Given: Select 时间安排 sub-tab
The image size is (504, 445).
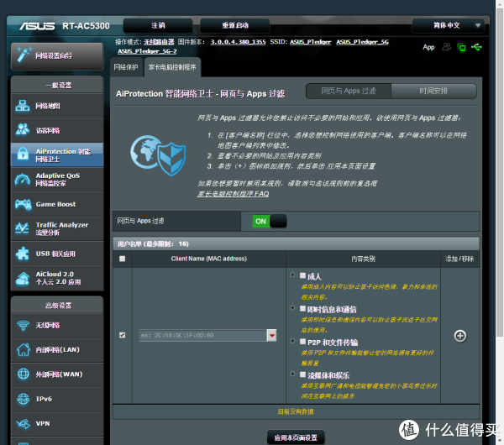Looking at the screenshot, I should point(433,91).
